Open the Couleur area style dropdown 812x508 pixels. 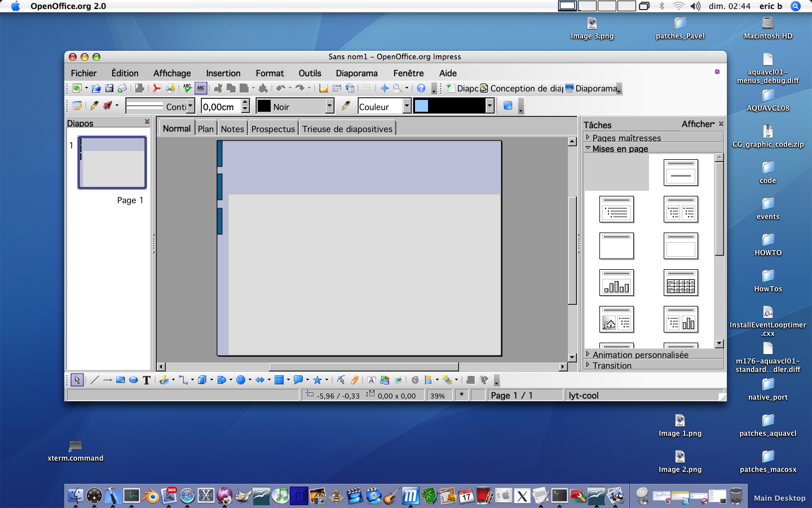407,106
